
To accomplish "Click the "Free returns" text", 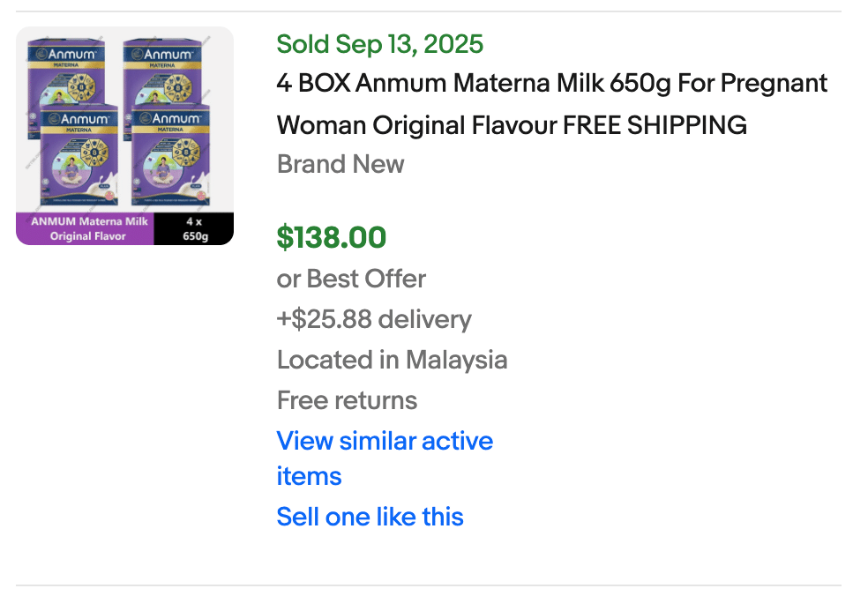I will pos(347,400).
